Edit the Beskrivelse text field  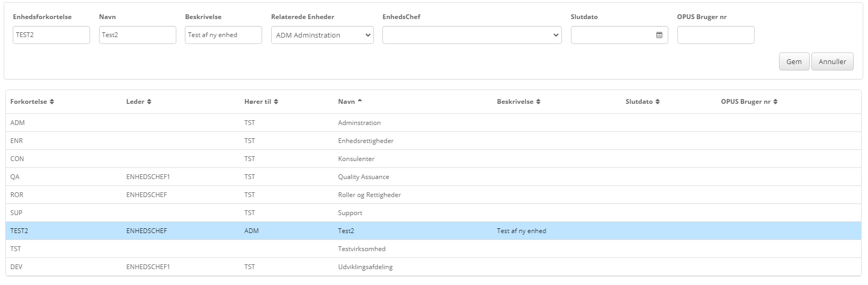pyautogui.click(x=223, y=35)
